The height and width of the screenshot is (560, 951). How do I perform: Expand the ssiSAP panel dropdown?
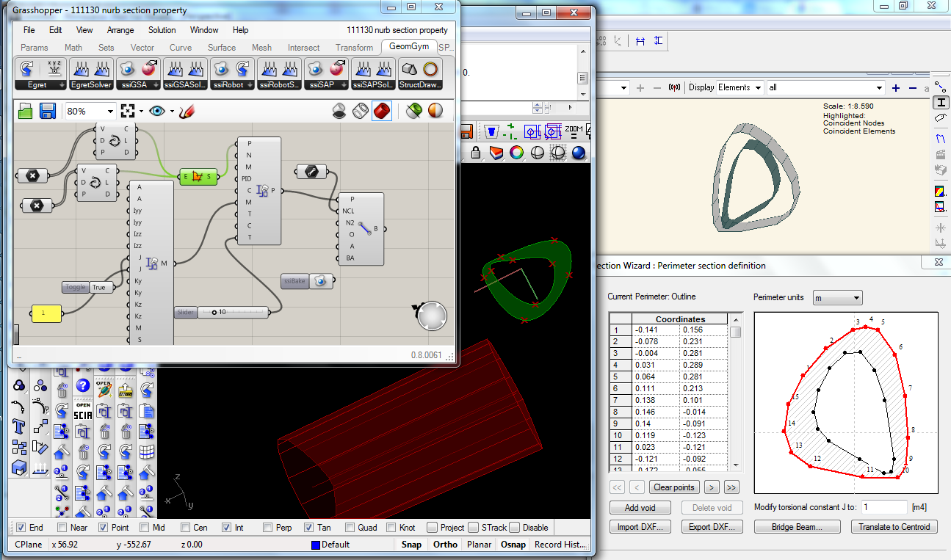point(344,85)
